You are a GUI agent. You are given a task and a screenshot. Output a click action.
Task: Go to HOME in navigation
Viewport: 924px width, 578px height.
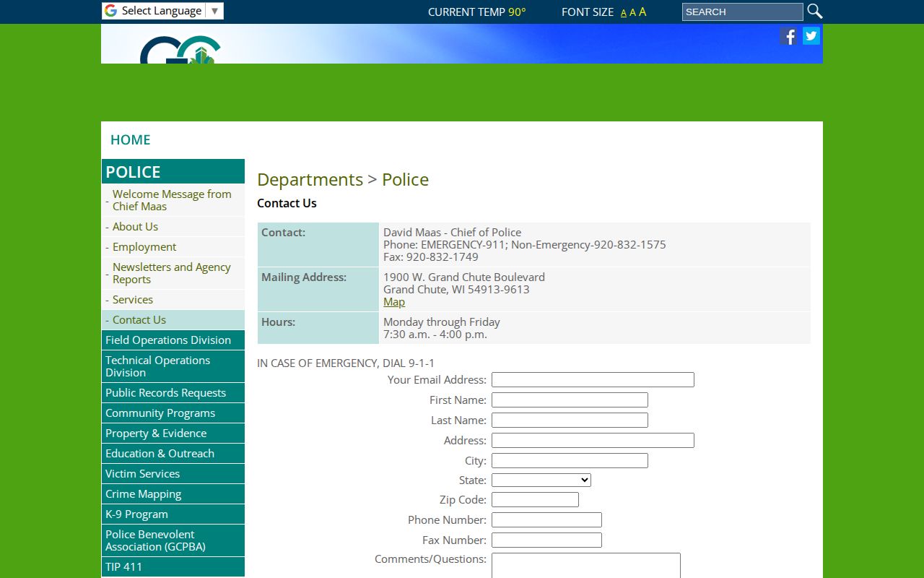coord(131,140)
